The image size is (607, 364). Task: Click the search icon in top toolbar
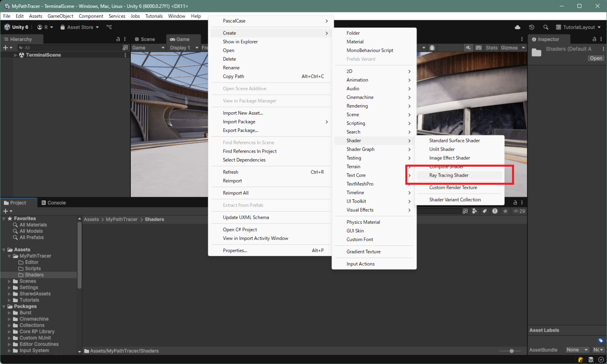pos(546,27)
